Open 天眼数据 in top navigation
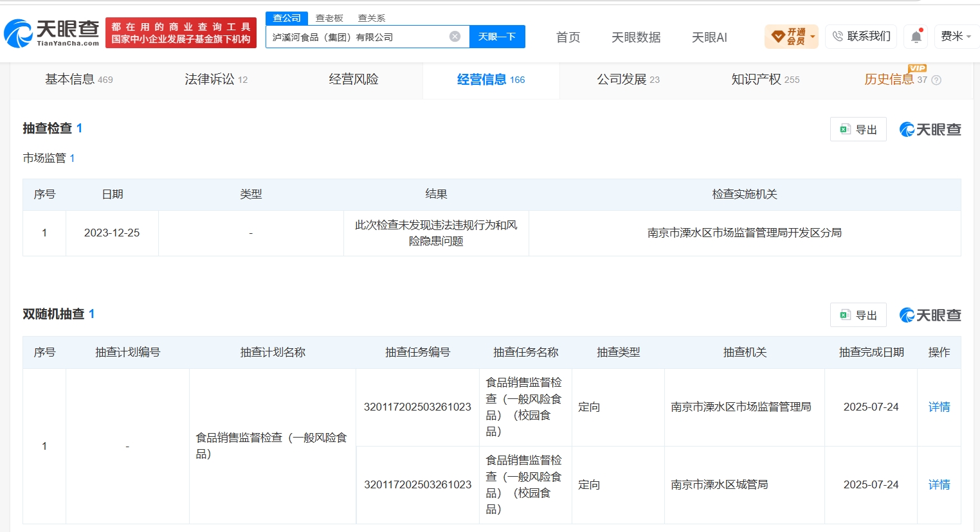980x532 pixels. [x=636, y=37]
